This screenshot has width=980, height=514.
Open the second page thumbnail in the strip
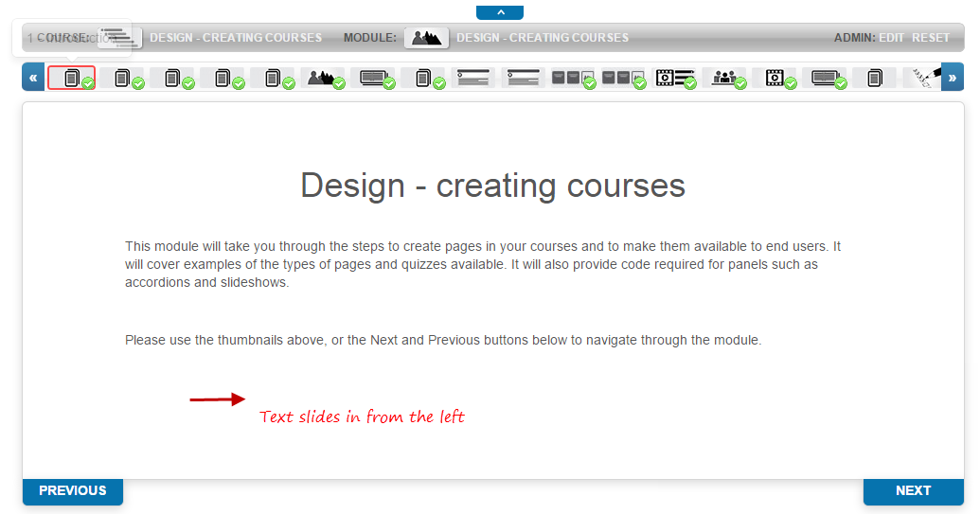[x=122, y=78]
